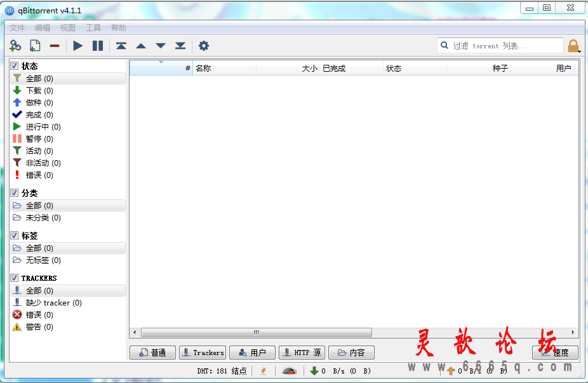
Task: Move torrent up in queue
Action: [x=141, y=46]
